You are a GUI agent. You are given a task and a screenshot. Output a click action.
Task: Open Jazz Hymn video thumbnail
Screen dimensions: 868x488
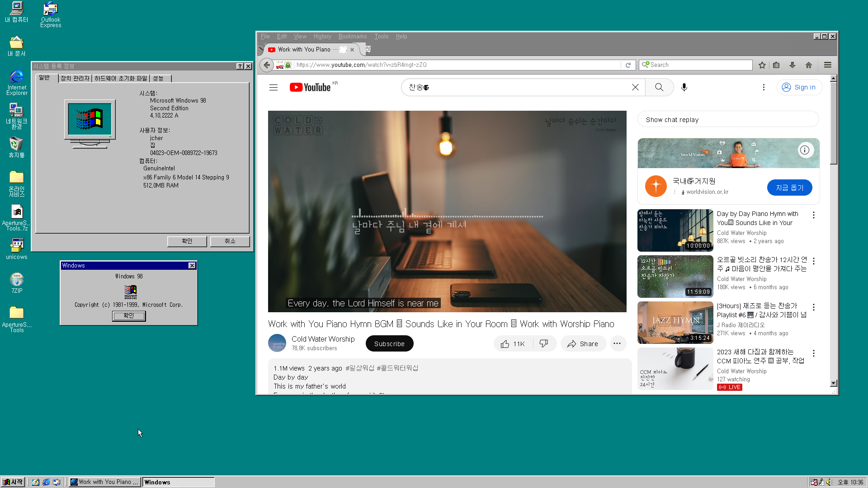675,323
